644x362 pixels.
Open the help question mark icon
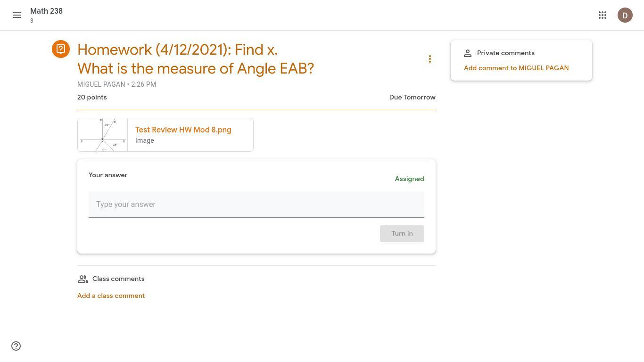(16, 346)
